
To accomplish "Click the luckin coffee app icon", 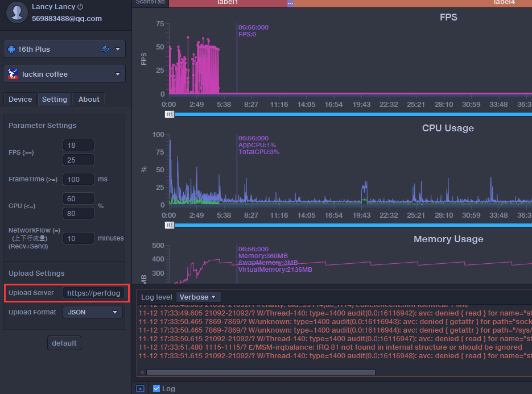I will 13,74.
